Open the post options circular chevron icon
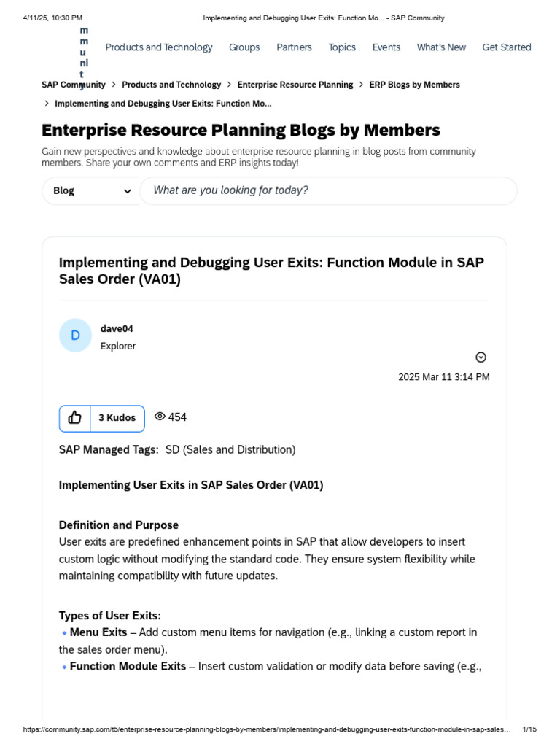The height and width of the screenshot is (747, 560). tap(481, 357)
